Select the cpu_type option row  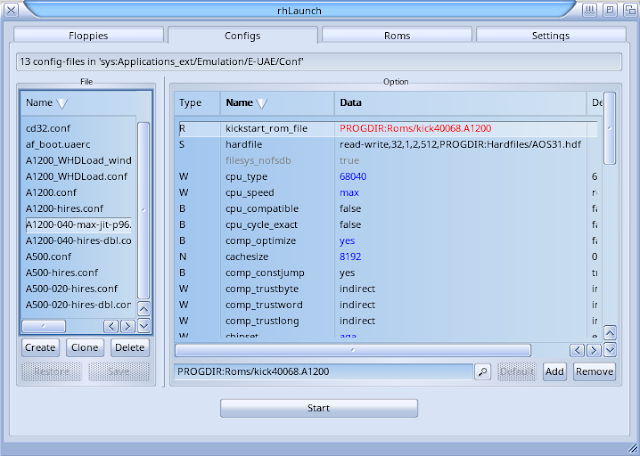(x=388, y=176)
